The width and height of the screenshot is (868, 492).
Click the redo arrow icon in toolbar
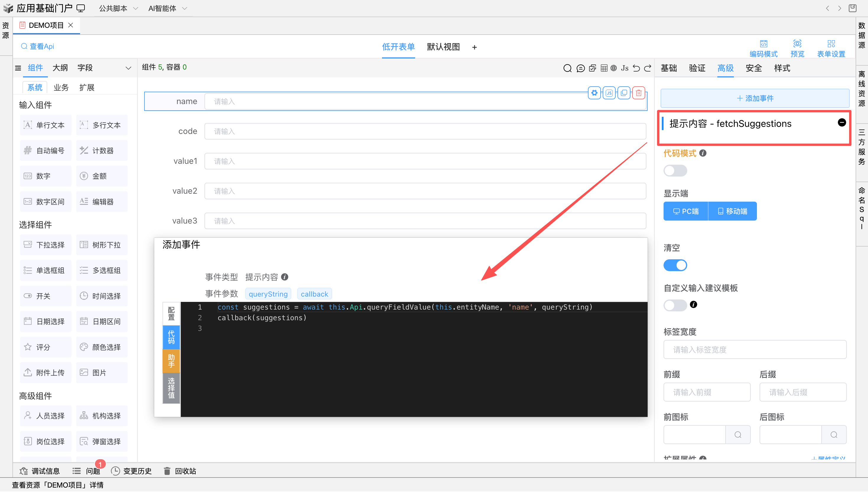pyautogui.click(x=648, y=68)
